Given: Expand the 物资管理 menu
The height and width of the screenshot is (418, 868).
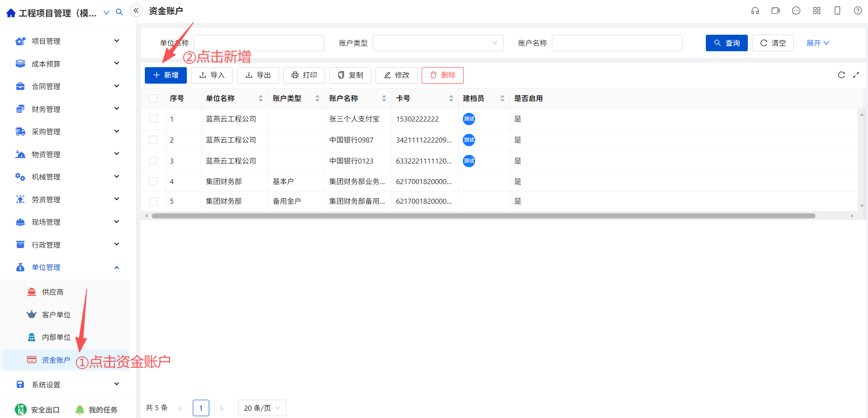Looking at the screenshot, I should 116,153.
